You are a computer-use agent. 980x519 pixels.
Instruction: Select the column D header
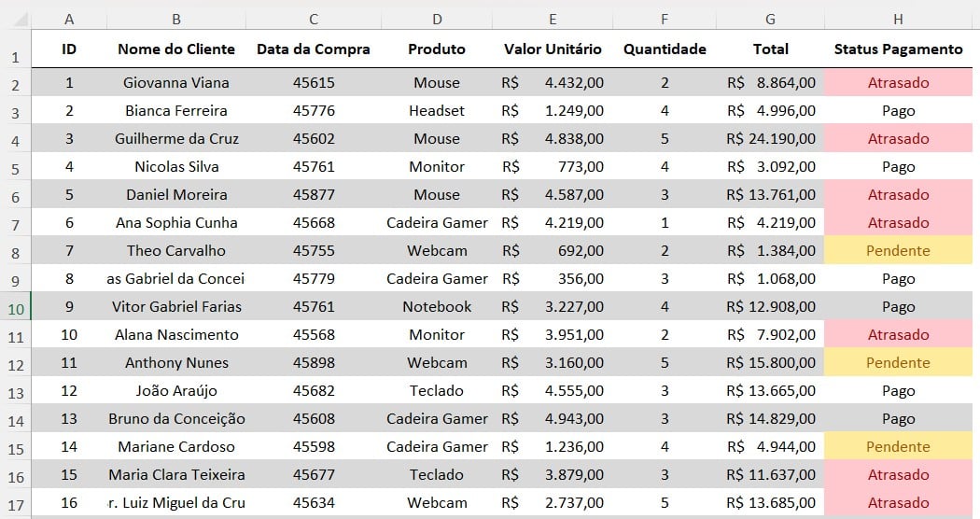[437, 20]
